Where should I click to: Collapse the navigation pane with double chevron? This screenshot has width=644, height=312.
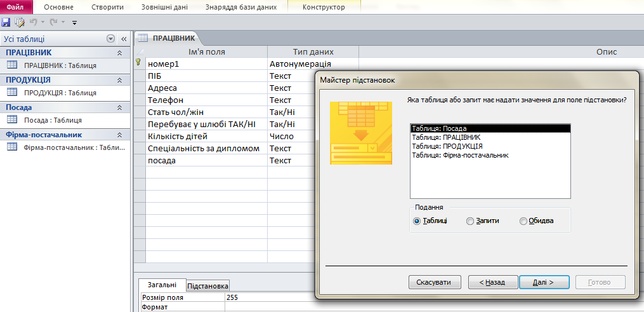[x=123, y=39]
